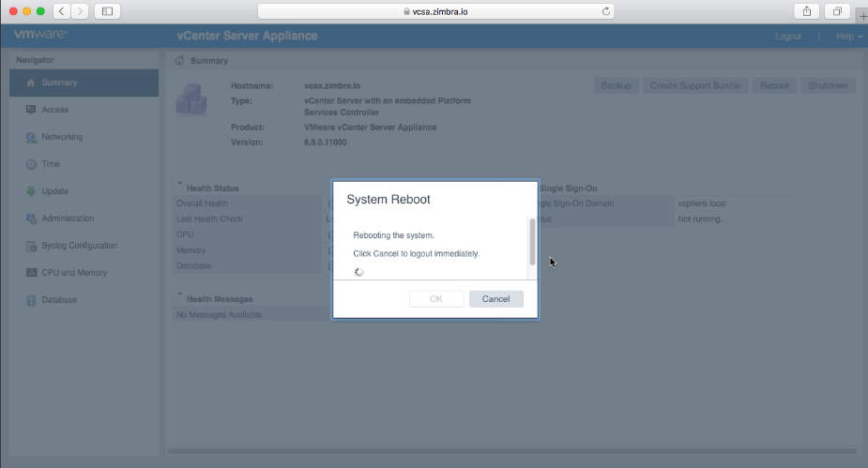The image size is (868, 468).
Task: Click the home icon beside Summary heading
Action: [x=179, y=60]
